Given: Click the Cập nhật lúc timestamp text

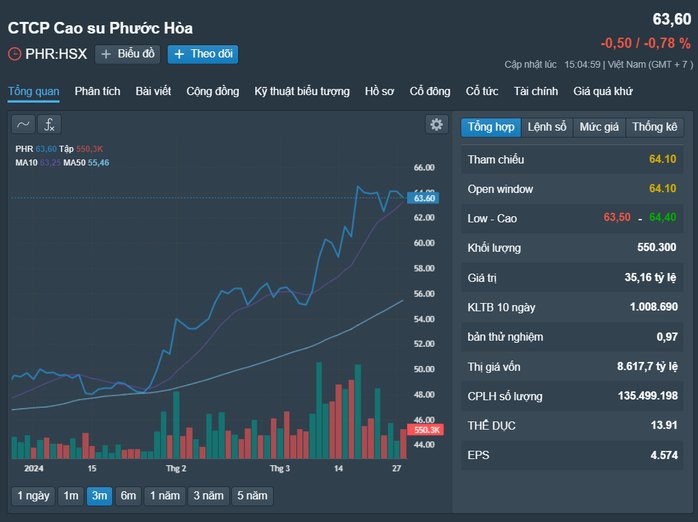Looking at the screenshot, I should [598, 65].
